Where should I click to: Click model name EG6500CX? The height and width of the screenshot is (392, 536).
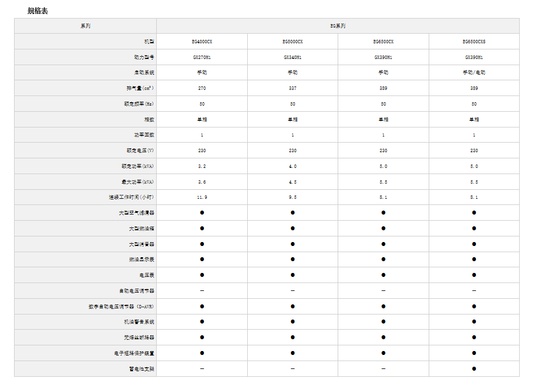click(x=383, y=42)
